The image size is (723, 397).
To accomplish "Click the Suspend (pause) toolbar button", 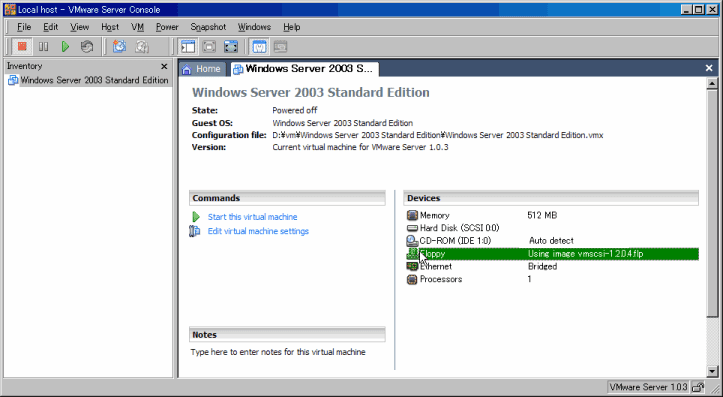I will click(43, 46).
